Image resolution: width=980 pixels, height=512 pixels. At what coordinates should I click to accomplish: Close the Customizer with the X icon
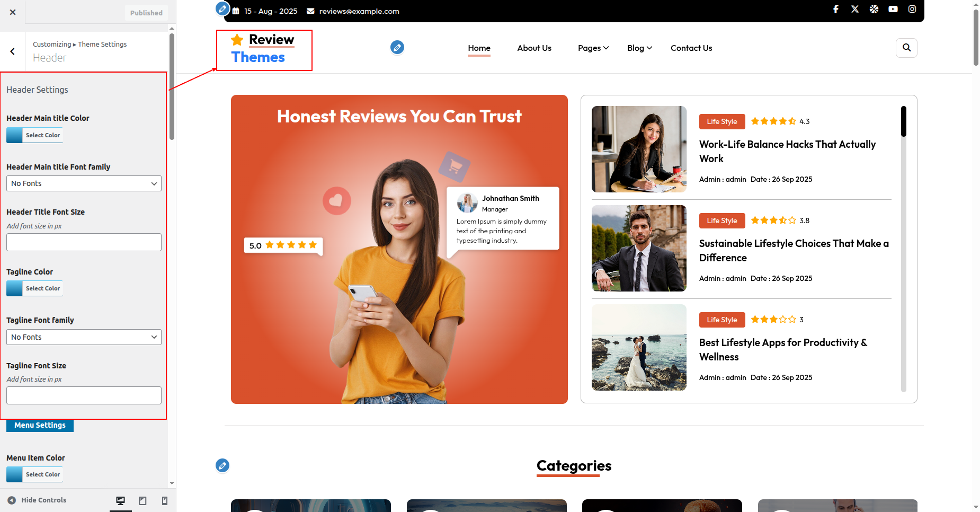13,12
